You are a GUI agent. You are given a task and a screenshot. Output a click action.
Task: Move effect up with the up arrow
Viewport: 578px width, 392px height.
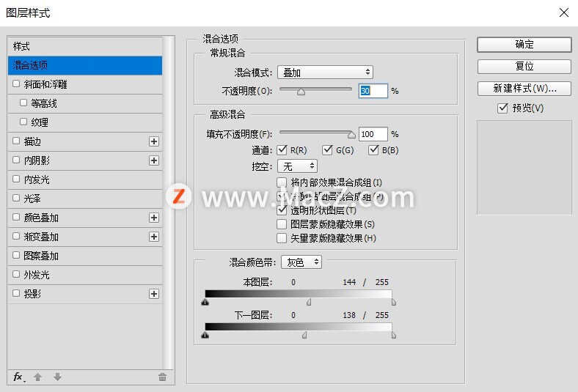37,377
